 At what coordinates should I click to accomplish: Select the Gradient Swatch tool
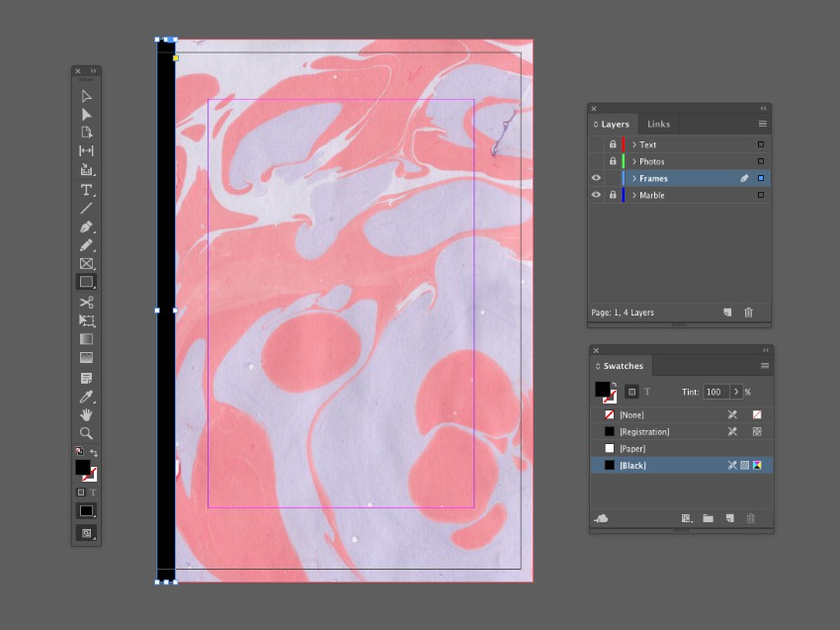coord(86,338)
